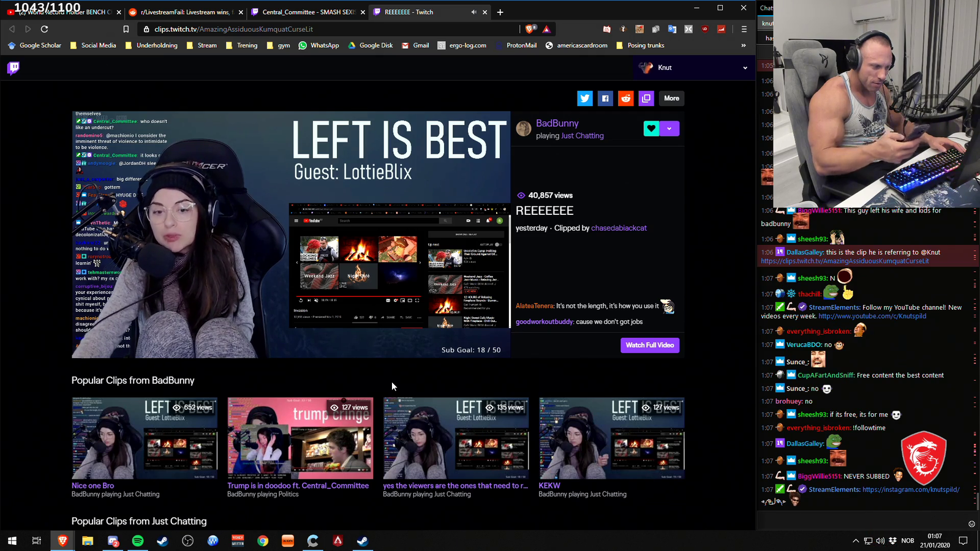This screenshot has width=980, height=551.
Task: Open the Instagram knutspild link in chat
Action: coord(911,489)
